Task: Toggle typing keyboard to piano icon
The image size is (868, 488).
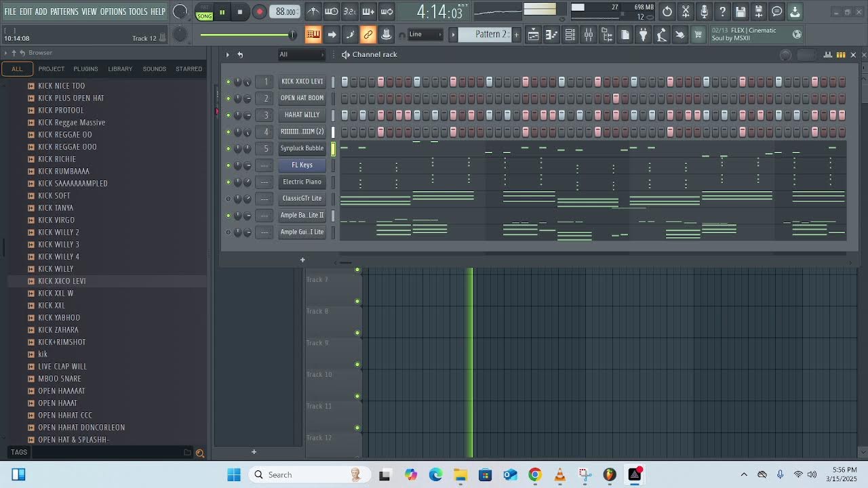Action: click(x=313, y=35)
